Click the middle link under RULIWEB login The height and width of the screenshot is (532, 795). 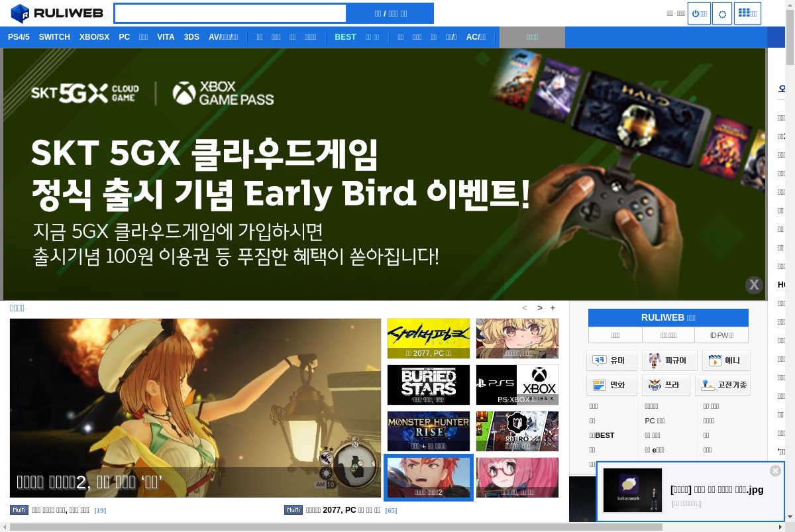point(668,335)
